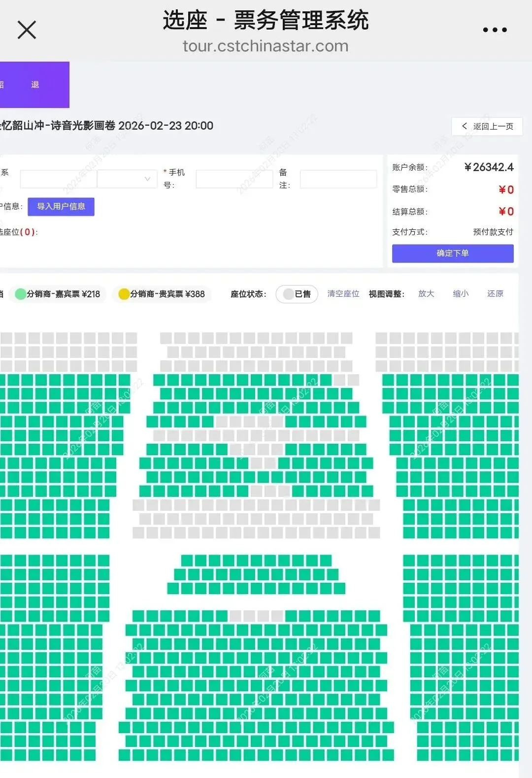Click the 备注 input field
The height and width of the screenshot is (778, 532).
pyautogui.click(x=338, y=179)
